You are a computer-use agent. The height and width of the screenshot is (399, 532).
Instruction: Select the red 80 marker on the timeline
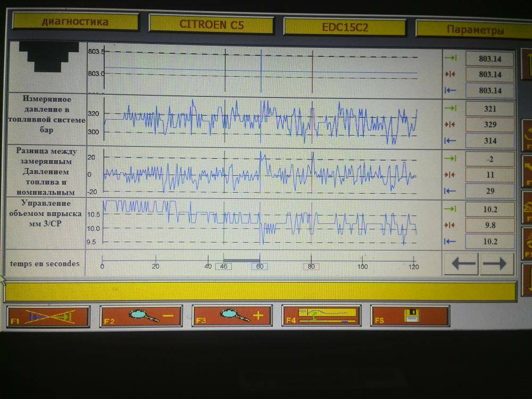coord(311,267)
